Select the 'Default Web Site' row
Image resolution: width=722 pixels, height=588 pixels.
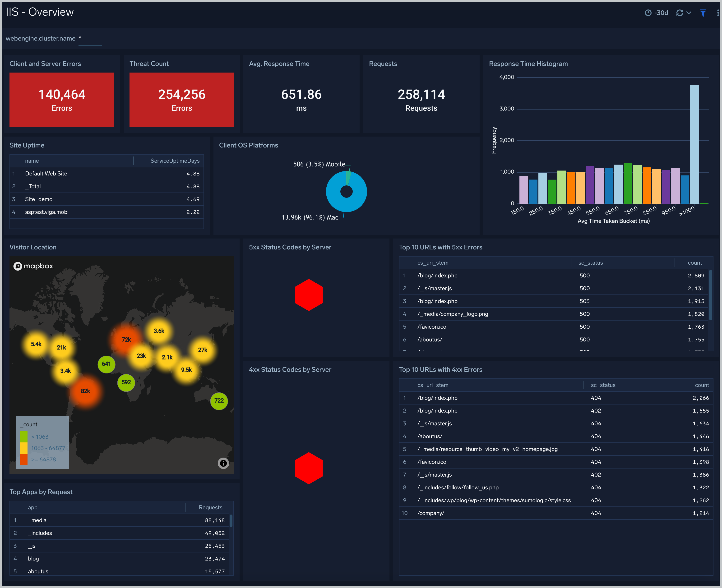tap(107, 173)
